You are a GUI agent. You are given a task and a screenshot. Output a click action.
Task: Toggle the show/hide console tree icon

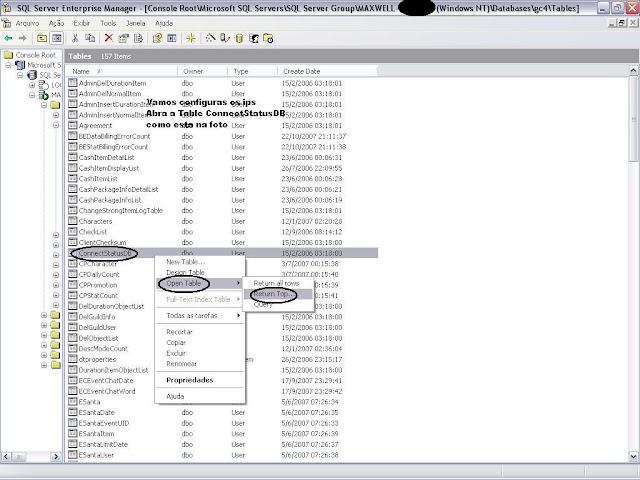tap(57, 38)
